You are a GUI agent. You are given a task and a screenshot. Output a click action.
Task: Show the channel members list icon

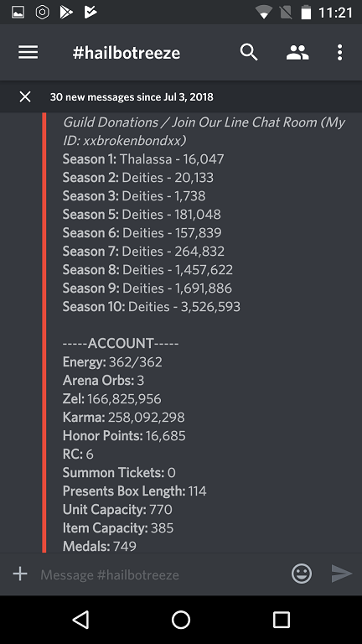(297, 53)
